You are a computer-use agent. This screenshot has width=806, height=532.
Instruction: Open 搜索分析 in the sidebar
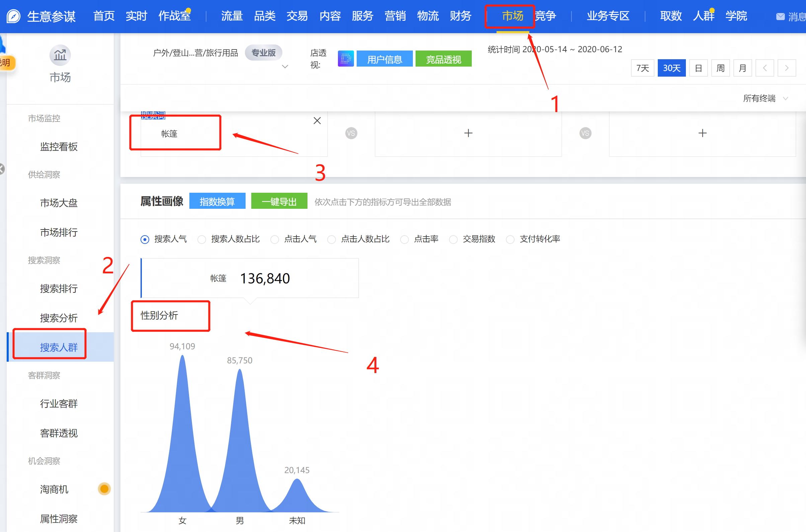click(59, 318)
